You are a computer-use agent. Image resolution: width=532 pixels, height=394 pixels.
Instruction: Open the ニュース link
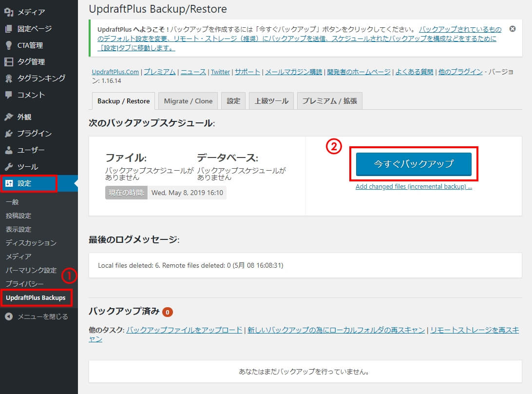click(193, 72)
